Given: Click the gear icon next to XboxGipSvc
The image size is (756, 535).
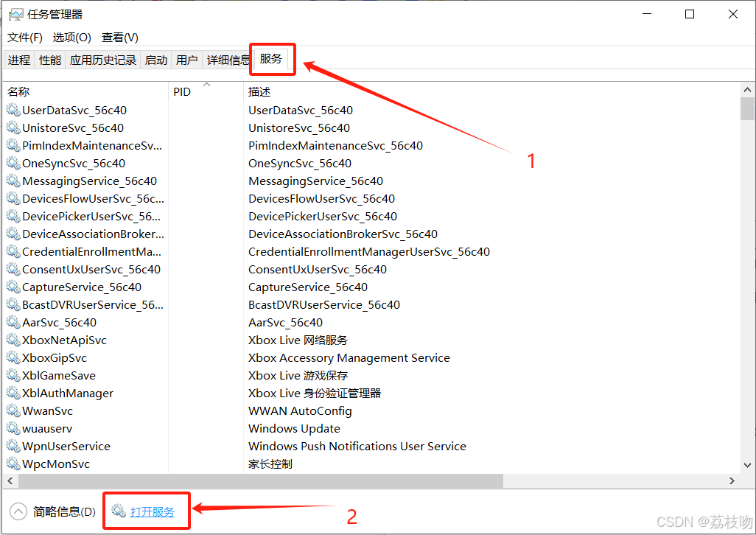Looking at the screenshot, I should pos(13,357).
